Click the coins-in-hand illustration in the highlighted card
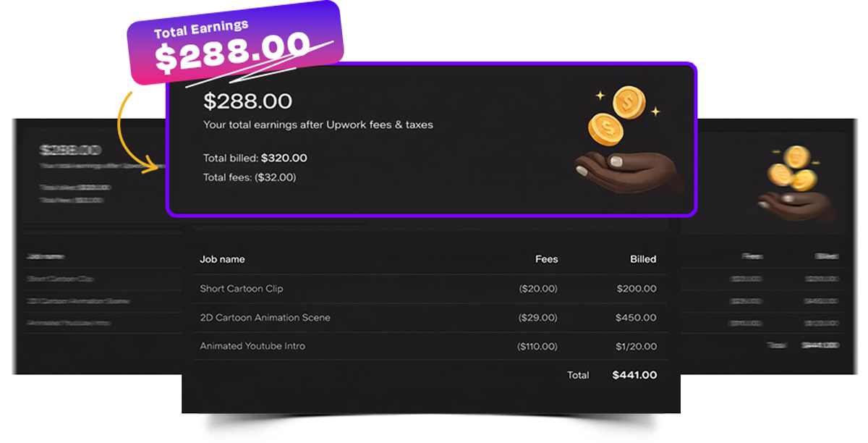 click(x=624, y=141)
